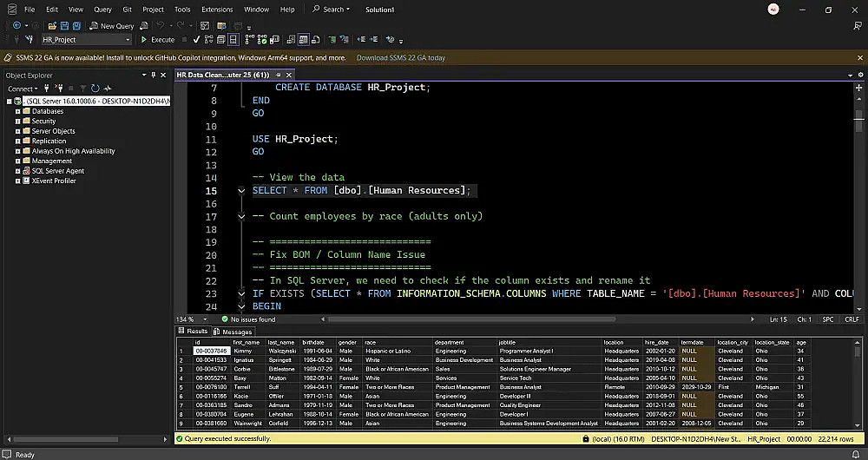This screenshot has height=460, width=868.
Task: Open the Query menu
Action: click(x=102, y=10)
